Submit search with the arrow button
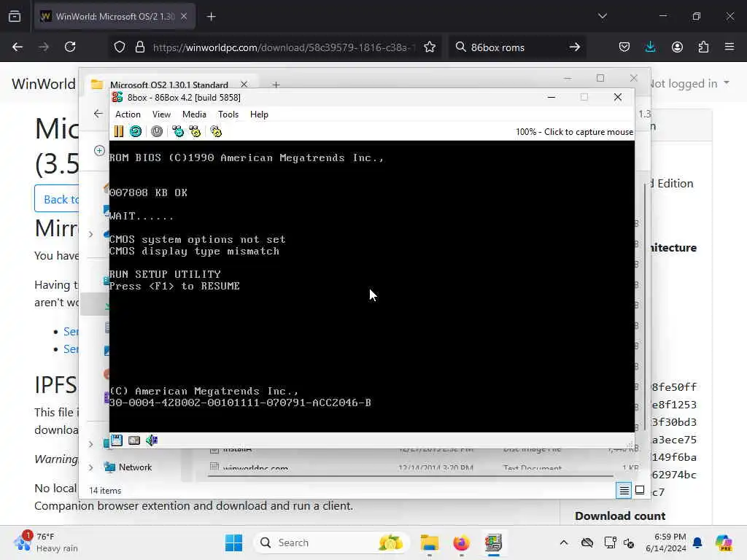Viewport: 747px width, 560px height. tap(575, 47)
